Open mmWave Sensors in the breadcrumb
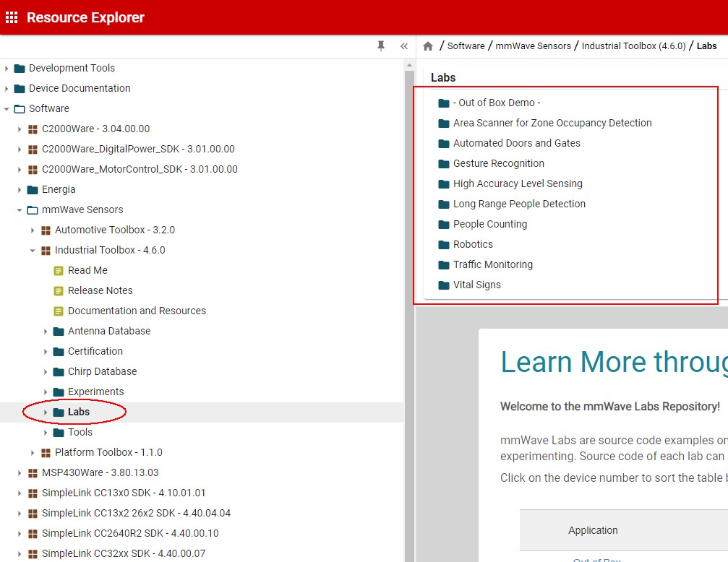The height and width of the screenshot is (562, 728). [533, 46]
